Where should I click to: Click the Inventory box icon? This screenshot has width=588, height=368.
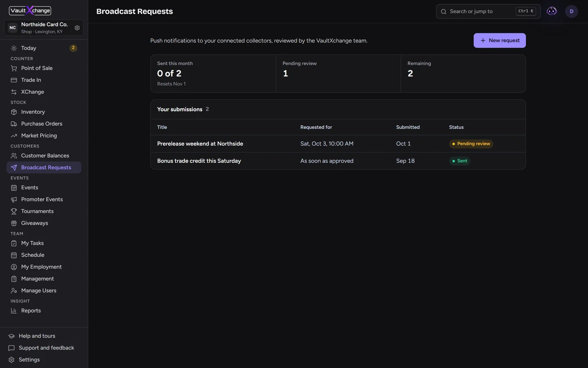(14, 112)
